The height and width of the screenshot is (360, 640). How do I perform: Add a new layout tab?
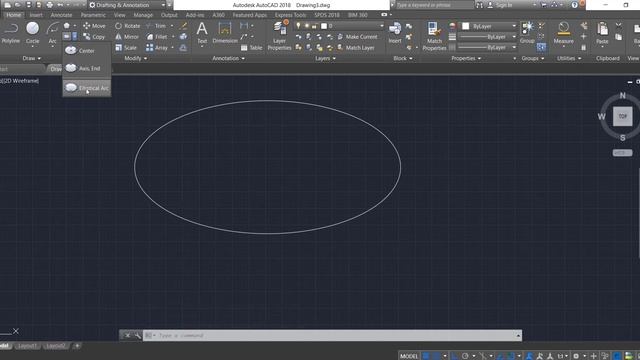pyautogui.click(x=77, y=346)
